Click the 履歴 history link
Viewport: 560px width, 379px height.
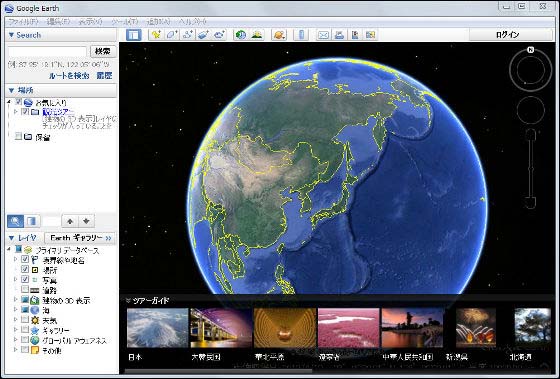click(x=104, y=76)
